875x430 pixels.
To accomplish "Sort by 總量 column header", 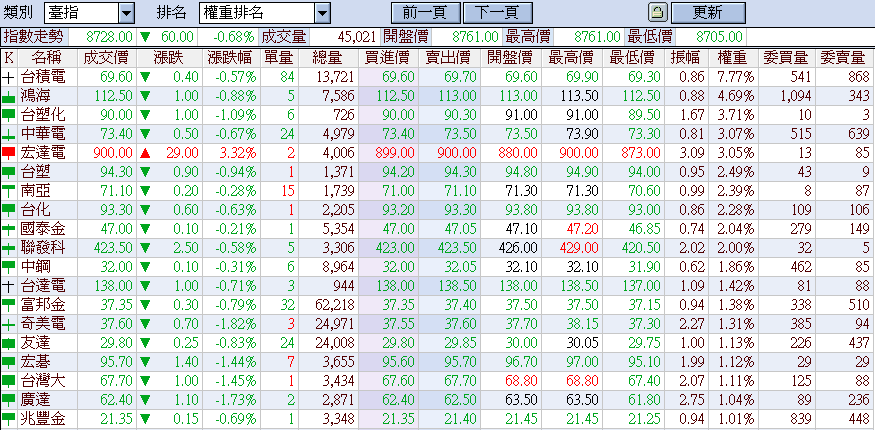I will coord(328,57).
